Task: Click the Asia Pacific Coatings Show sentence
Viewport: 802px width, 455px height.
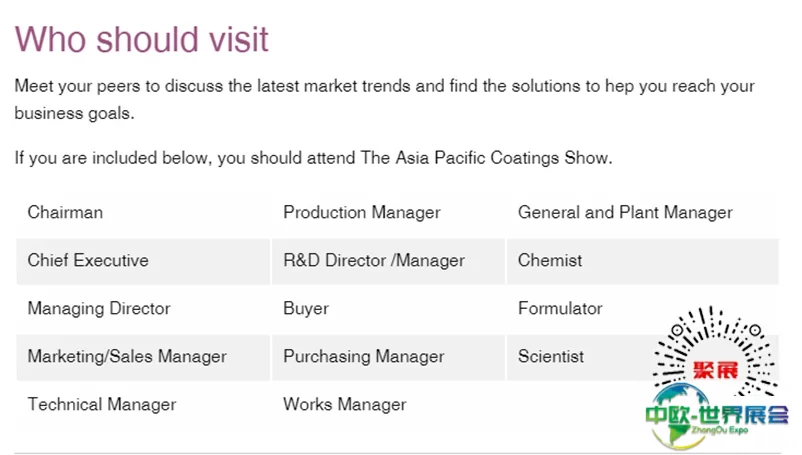Action: coord(313,158)
